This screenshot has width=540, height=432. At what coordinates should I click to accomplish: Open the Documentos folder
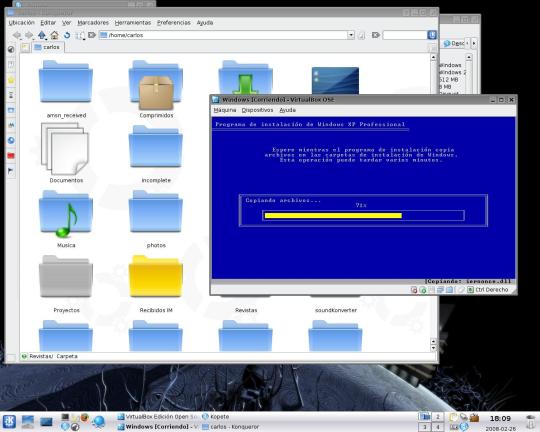click(65, 149)
